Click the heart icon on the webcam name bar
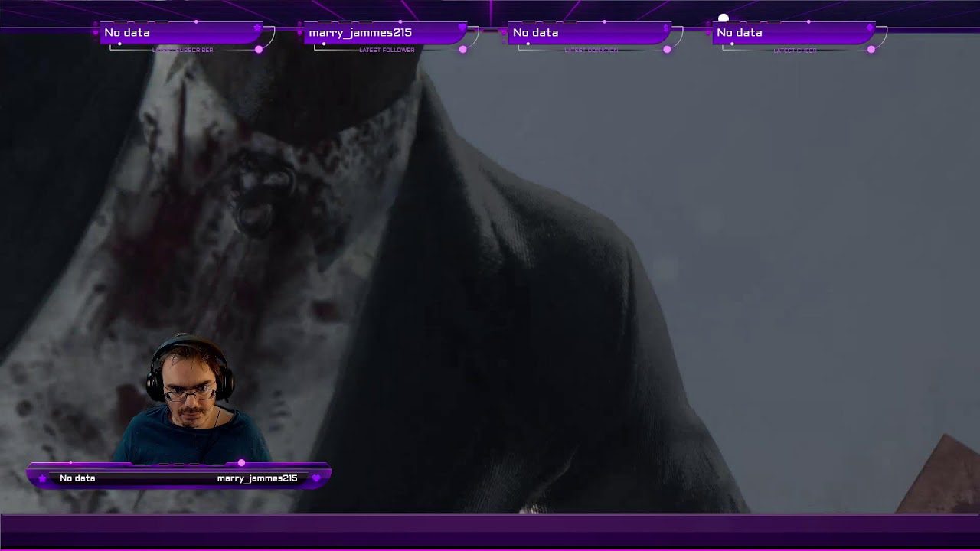 pos(316,478)
